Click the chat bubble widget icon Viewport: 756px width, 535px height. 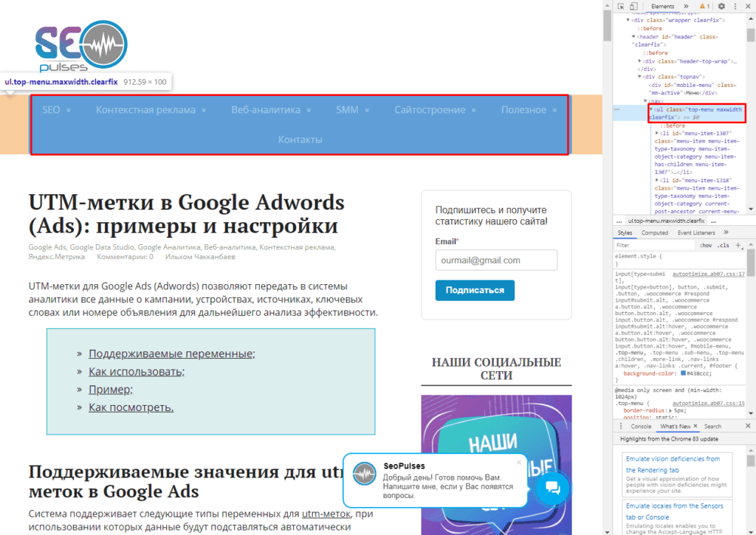pyautogui.click(x=552, y=488)
